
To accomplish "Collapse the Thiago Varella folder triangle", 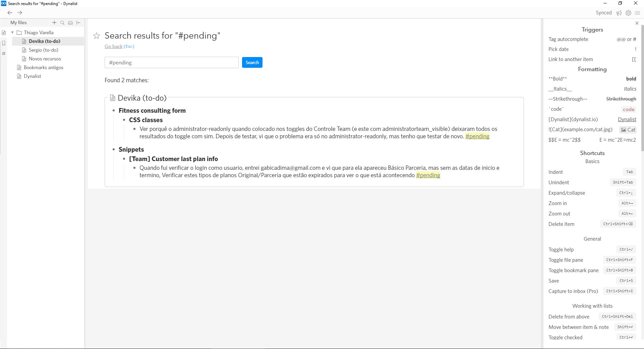I will coord(12,33).
